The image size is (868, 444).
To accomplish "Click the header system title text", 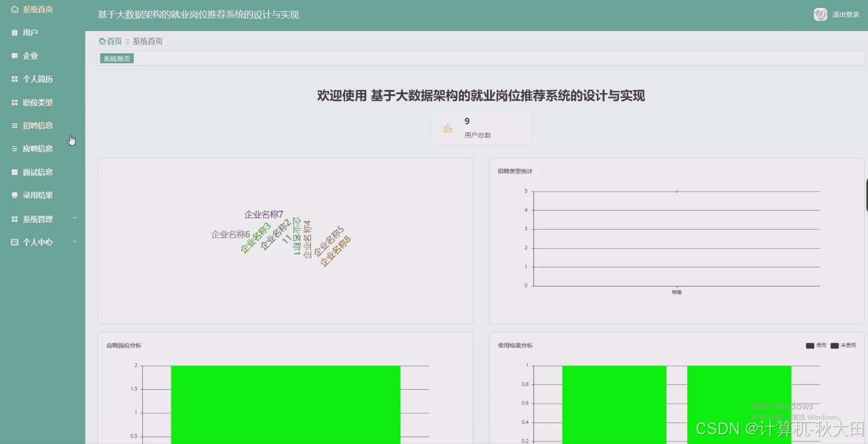I will pyautogui.click(x=198, y=15).
